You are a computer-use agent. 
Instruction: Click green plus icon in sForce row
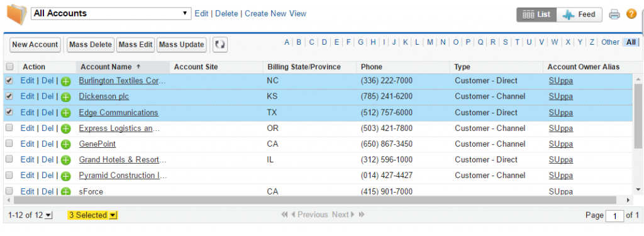[65, 191]
